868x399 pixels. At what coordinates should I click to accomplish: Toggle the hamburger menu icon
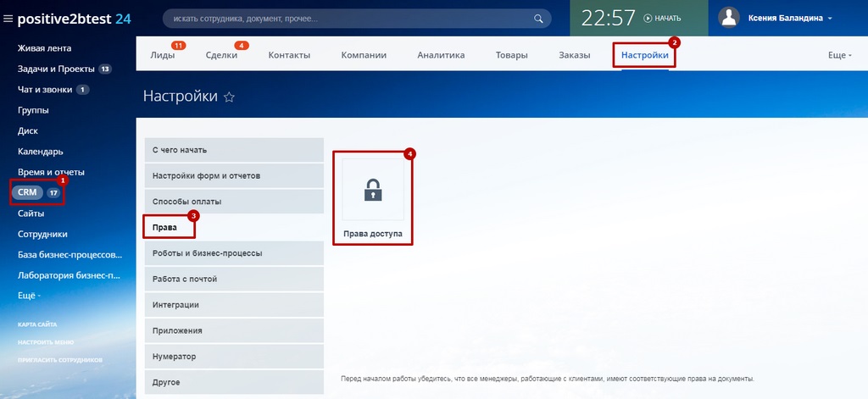point(8,19)
